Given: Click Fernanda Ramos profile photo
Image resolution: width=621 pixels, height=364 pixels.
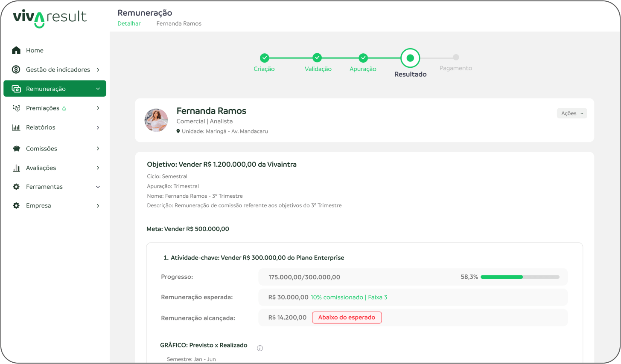Looking at the screenshot, I should (156, 120).
